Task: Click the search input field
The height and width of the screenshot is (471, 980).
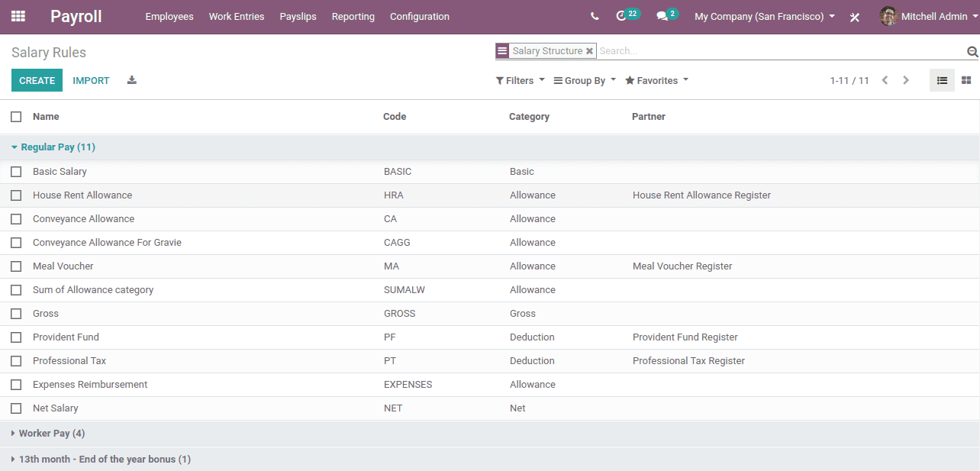Action: click(780, 51)
